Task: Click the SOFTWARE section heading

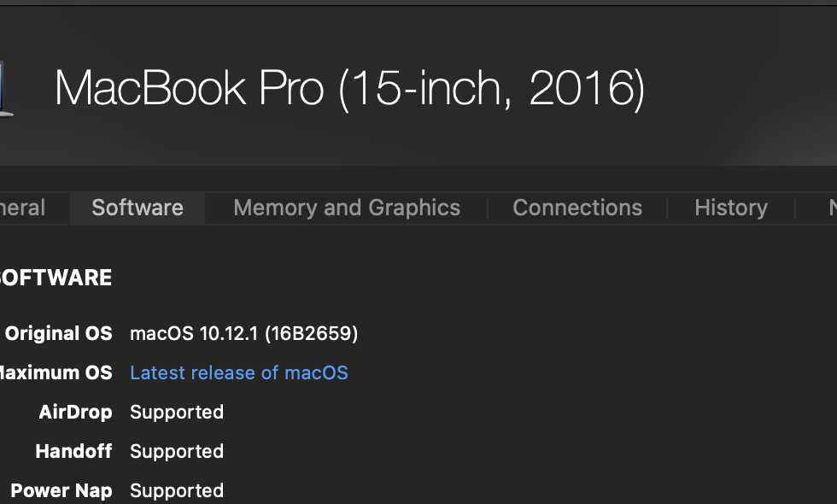Action: click(x=56, y=278)
